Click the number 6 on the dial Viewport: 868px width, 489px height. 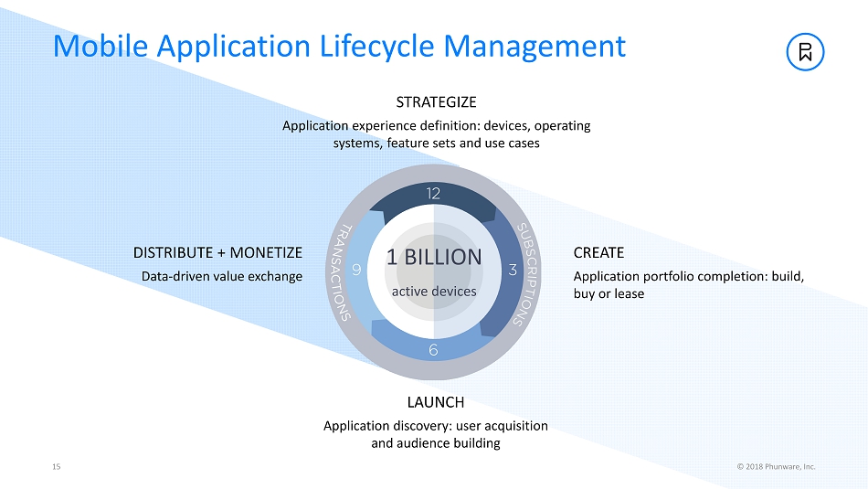[x=433, y=349]
